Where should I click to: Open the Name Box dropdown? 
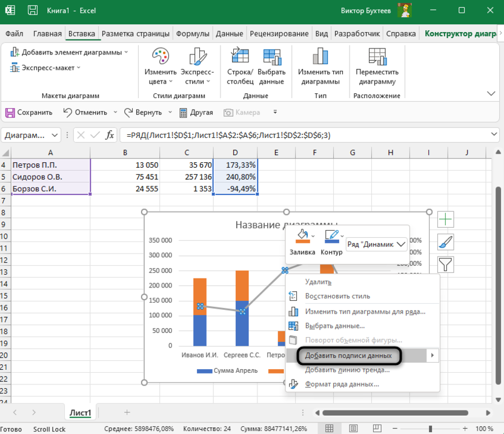point(55,135)
